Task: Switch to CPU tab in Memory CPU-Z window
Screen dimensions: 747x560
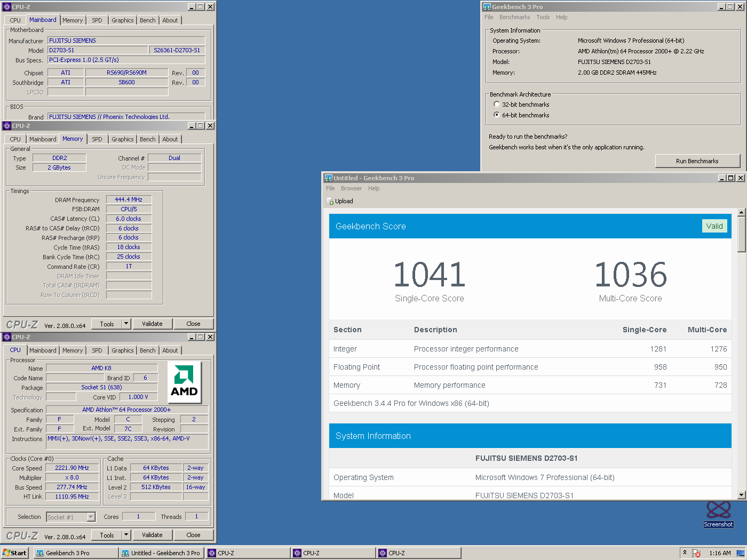Action: coord(15,139)
